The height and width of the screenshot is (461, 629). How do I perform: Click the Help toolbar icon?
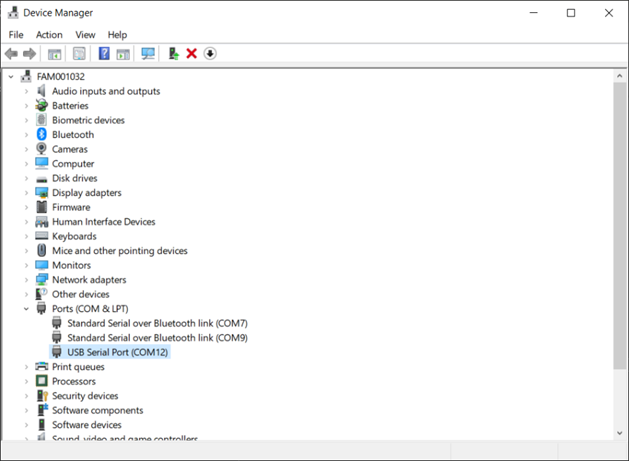click(x=103, y=54)
